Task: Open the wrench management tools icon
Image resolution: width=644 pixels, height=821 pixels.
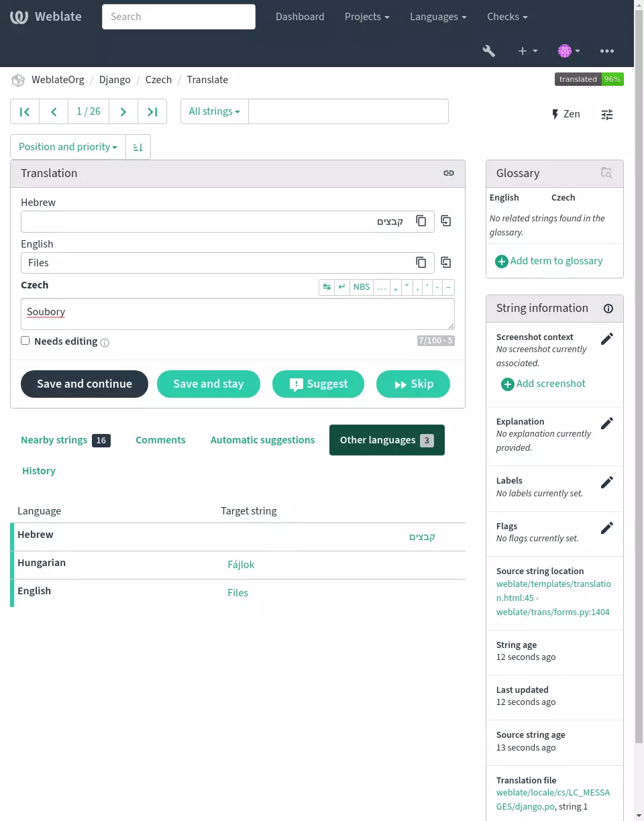Action: [489, 50]
